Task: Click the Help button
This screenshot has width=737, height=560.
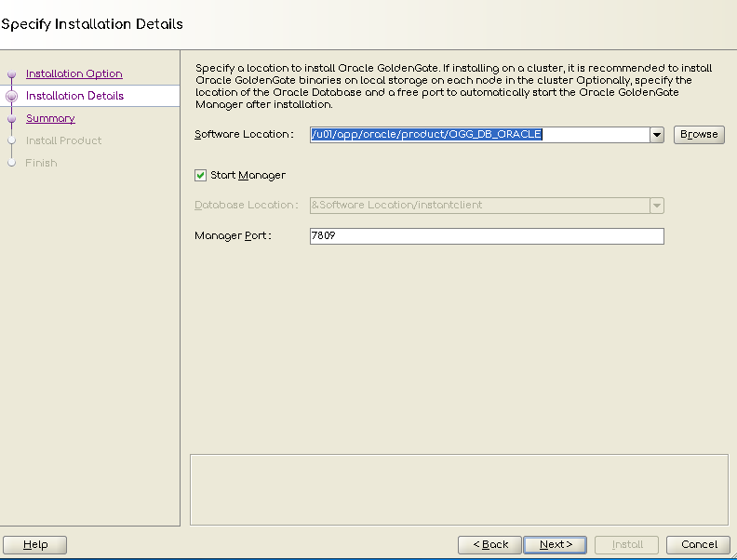Action: 35,545
